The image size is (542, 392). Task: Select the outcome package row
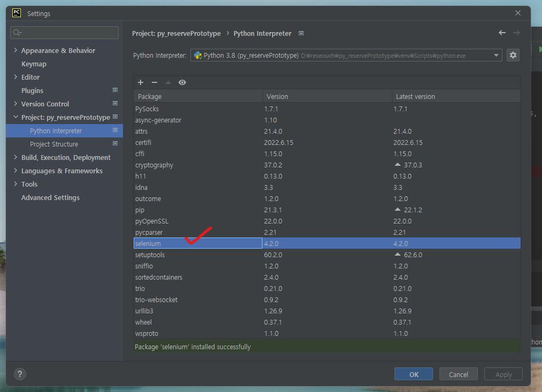pyautogui.click(x=327, y=198)
